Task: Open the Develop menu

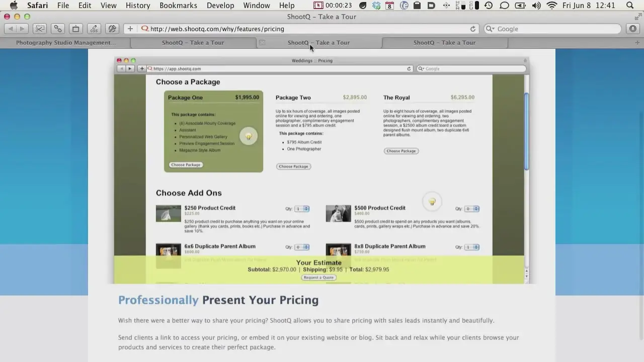Action: (x=220, y=6)
